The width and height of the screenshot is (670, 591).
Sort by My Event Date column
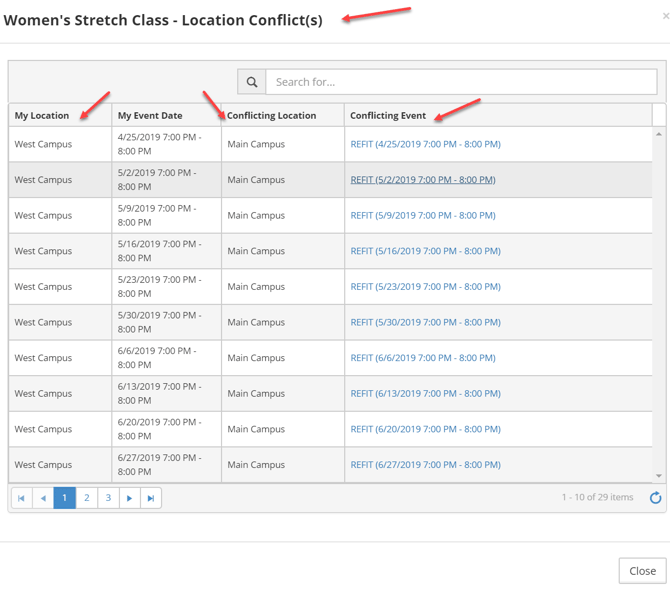point(150,116)
